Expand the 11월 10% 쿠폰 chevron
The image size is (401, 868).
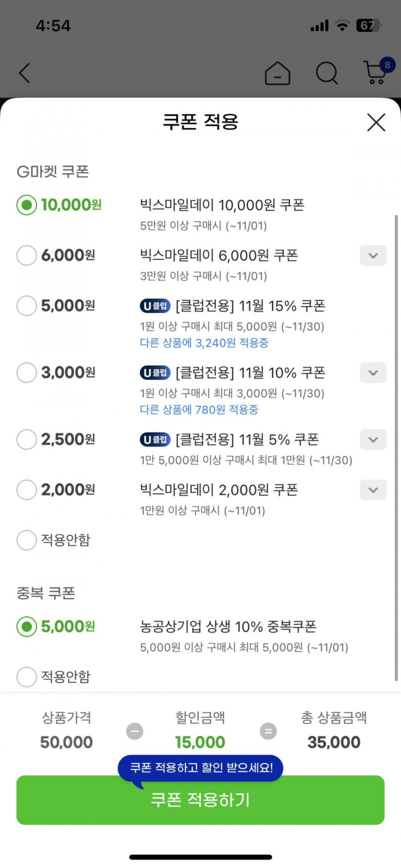[x=373, y=372]
